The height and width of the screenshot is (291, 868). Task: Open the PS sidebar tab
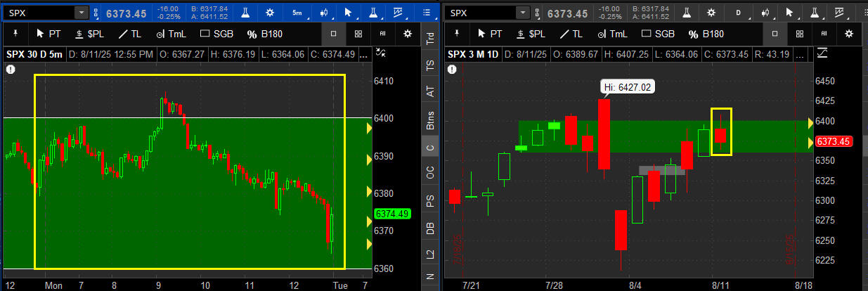click(430, 200)
